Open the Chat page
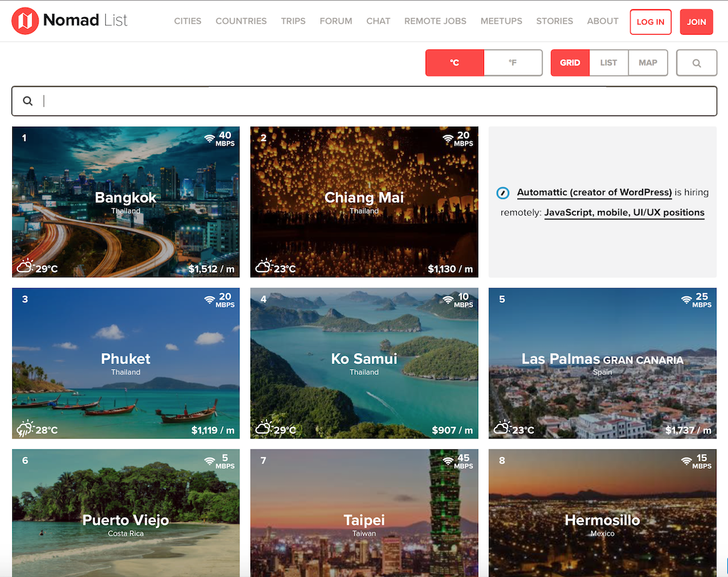The image size is (728, 577). click(x=378, y=21)
